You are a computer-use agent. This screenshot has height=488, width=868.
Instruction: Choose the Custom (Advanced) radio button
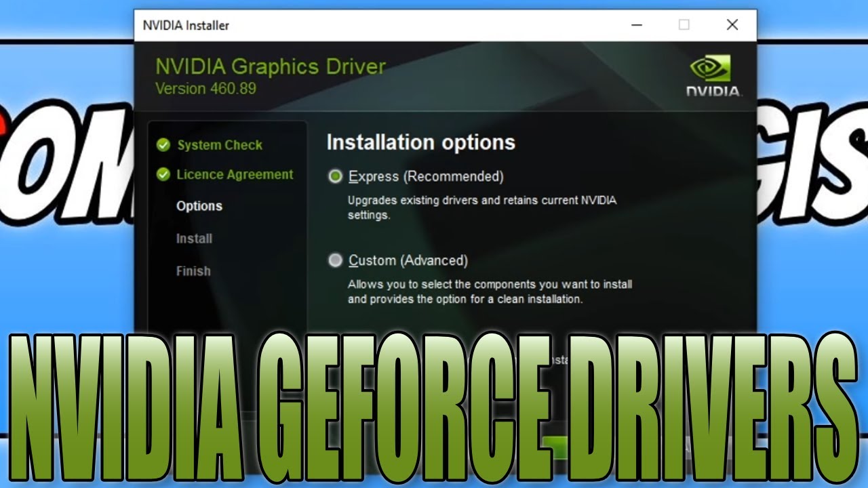pos(335,260)
